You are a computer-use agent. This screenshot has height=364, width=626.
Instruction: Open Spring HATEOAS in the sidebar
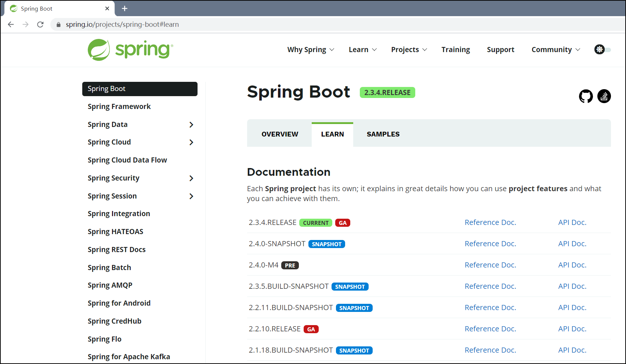(x=116, y=232)
